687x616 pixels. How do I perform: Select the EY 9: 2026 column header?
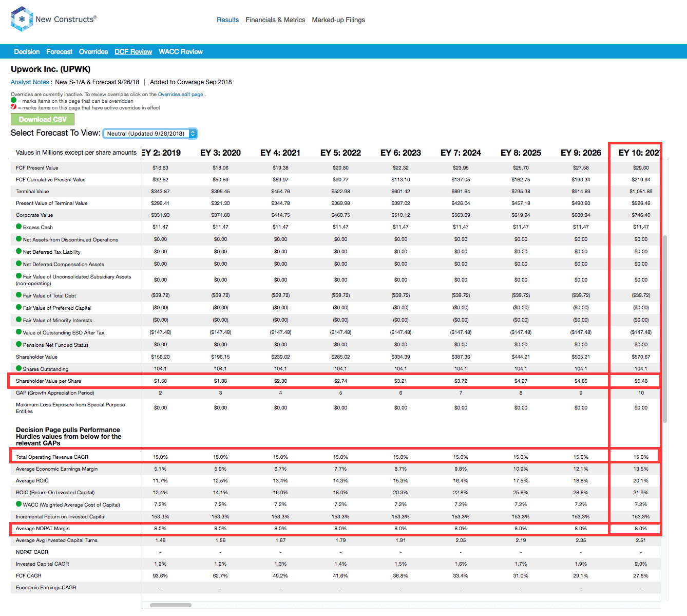(581, 153)
